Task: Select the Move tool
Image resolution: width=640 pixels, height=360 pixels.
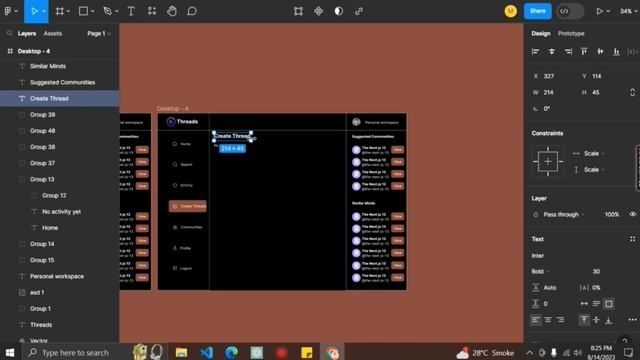Action: (x=34, y=11)
